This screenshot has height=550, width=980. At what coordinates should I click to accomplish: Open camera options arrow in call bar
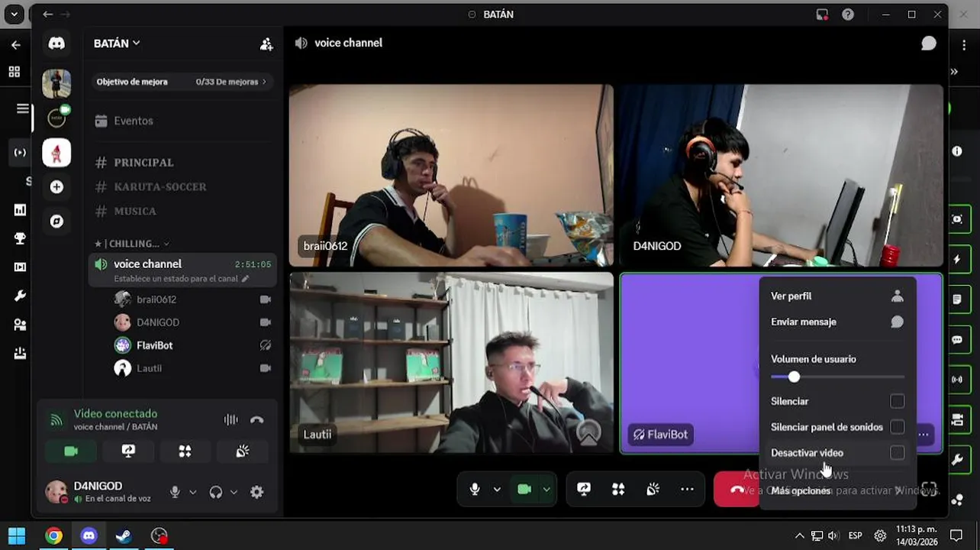coord(546,489)
